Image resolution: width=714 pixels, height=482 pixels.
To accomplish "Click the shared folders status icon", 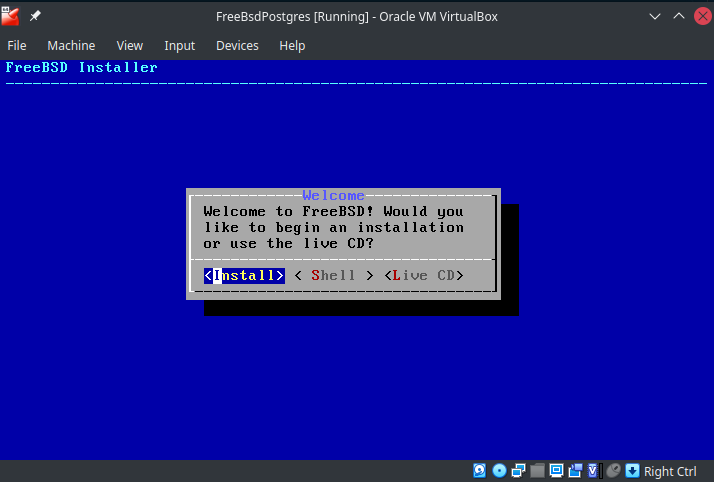I will click(537, 471).
